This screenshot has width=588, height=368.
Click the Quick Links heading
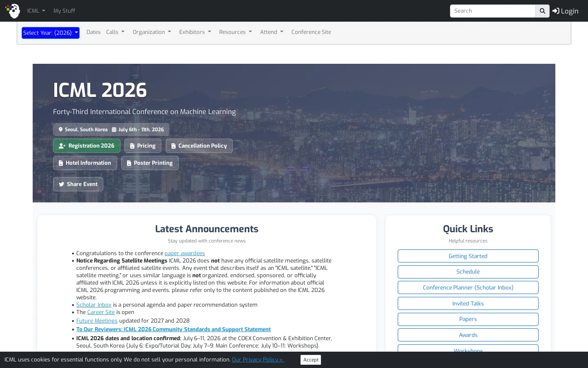pyautogui.click(x=468, y=229)
